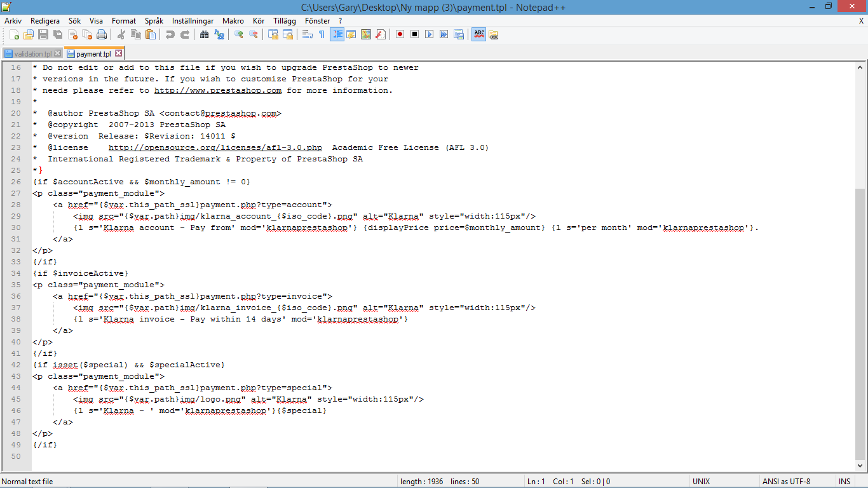Show the Document Map panel

click(x=366, y=34)
